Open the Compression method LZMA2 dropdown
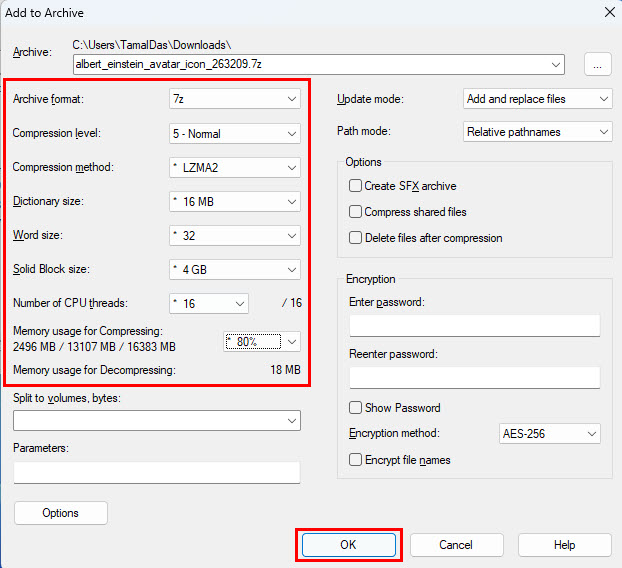The height and width of the screenshot is (568, 622). pos(235,167)
